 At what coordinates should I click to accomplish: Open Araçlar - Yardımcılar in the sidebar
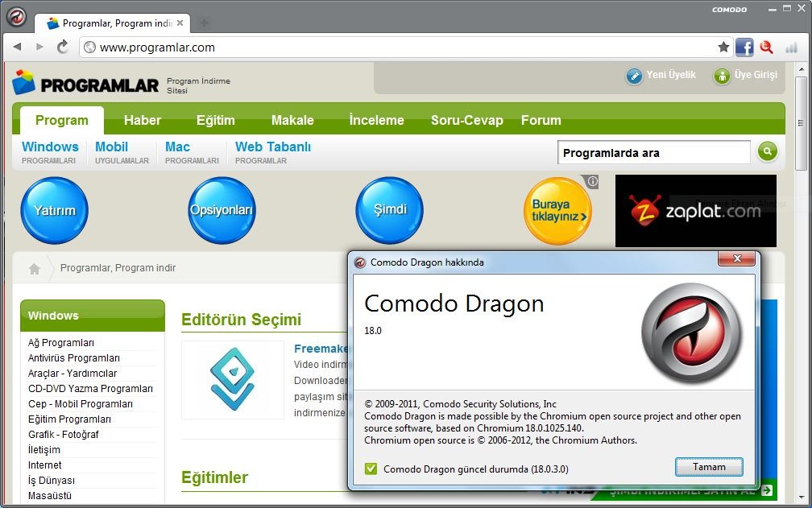tap(72, 374)
